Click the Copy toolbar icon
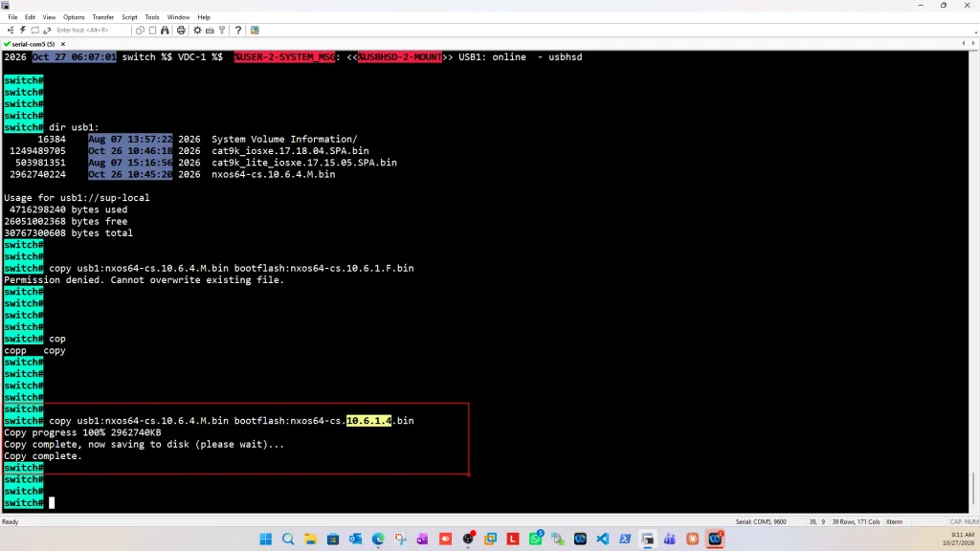Image resolution: width=980 pixels, height=551 pixels. pos(140,30)
